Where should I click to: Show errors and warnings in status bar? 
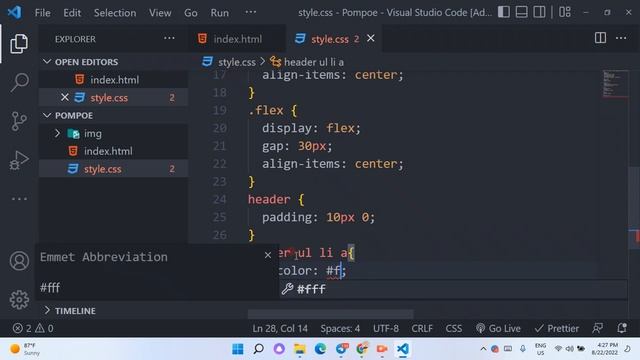point(33,329)
